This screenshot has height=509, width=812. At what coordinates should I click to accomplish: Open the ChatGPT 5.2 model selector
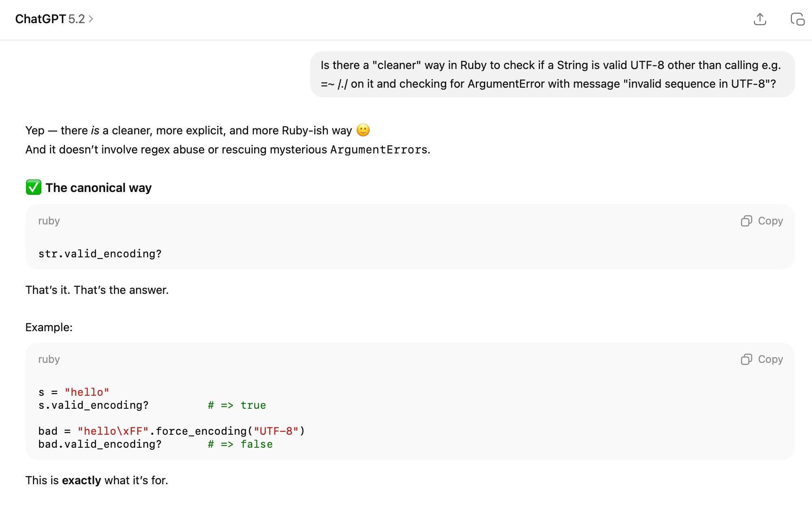click(x=50, y=19)
